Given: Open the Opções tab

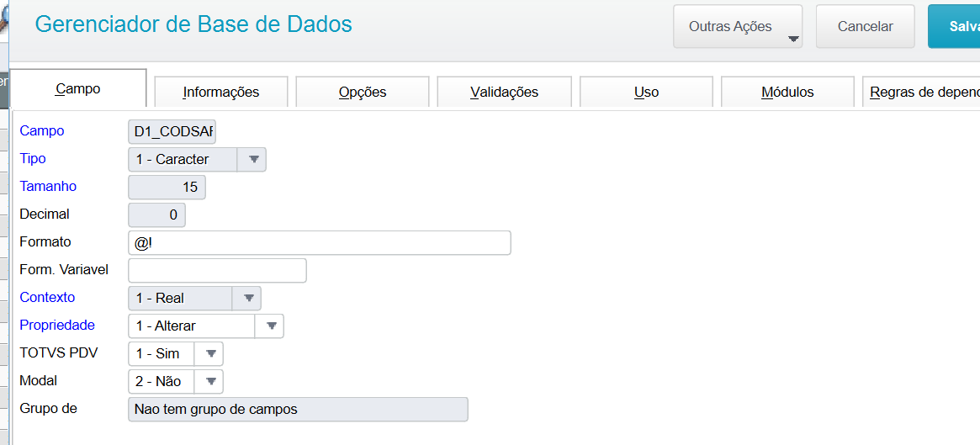Looking at the screenshot, I should [x=363, y=92].
